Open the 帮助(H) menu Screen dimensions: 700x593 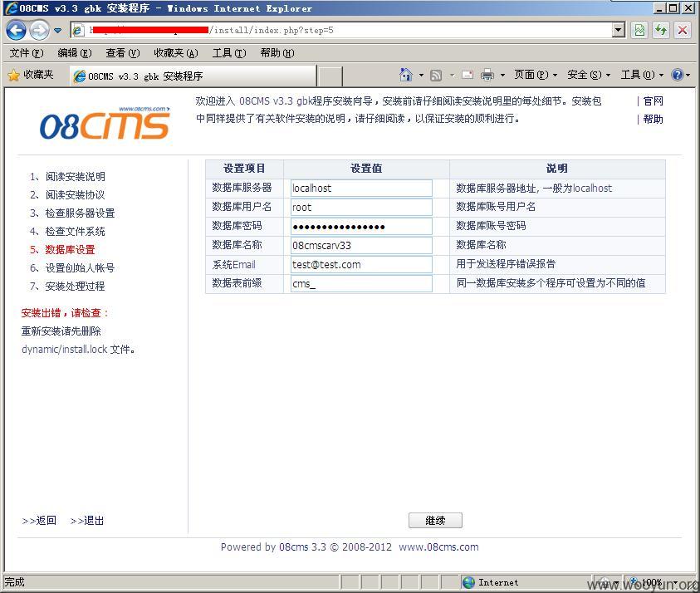pyautogui.click(x=277, y=53)
